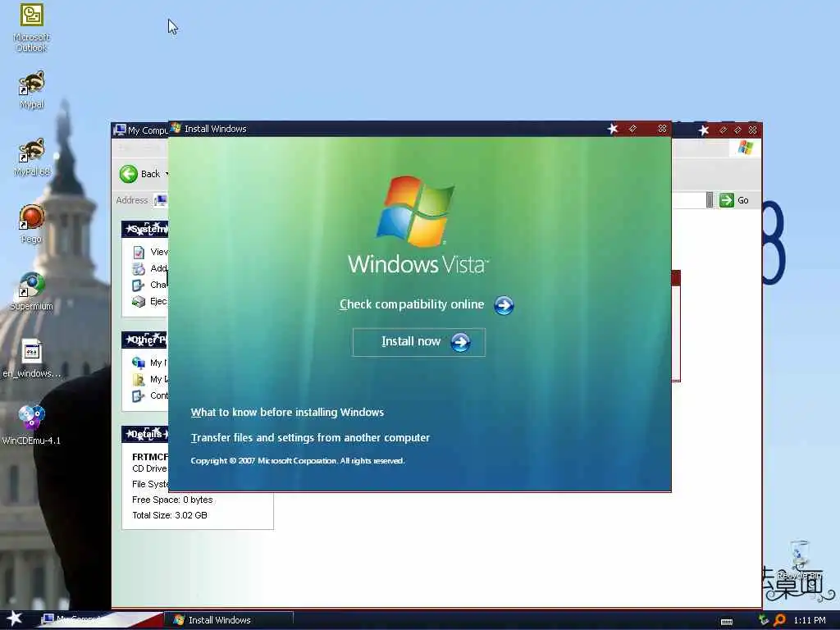This screenshot has height=630, width=840.
Task: Click the FRTMCF drive name in Details
Action: coord(150,457)
